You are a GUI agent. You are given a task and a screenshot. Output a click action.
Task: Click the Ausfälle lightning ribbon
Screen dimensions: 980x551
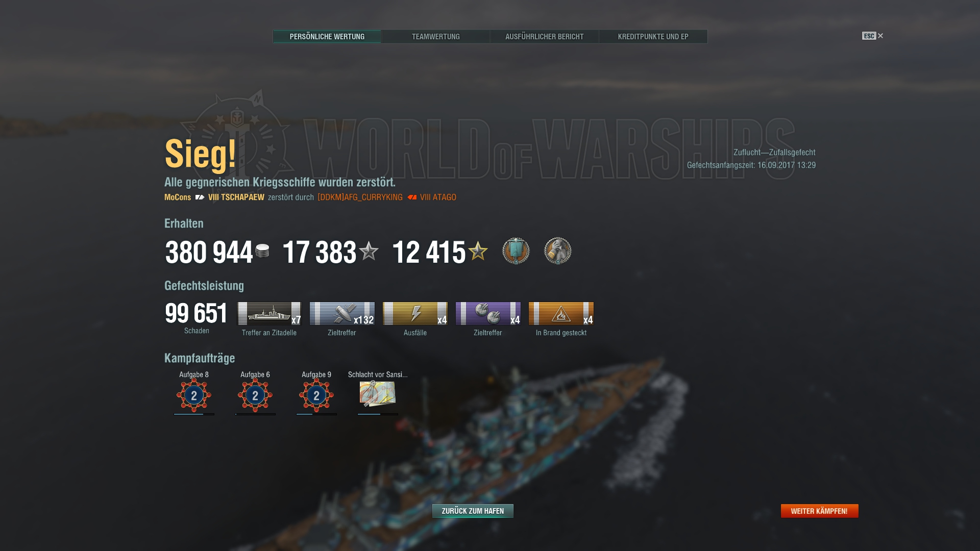click(415, 313)
